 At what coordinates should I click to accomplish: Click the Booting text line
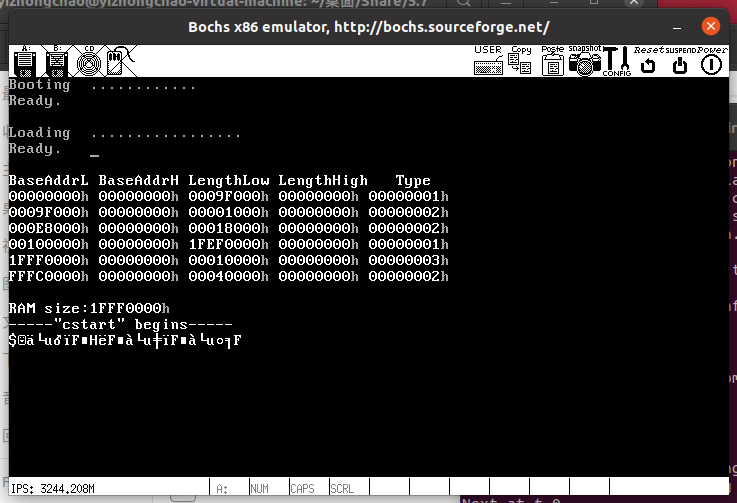(x=102, y=85)
